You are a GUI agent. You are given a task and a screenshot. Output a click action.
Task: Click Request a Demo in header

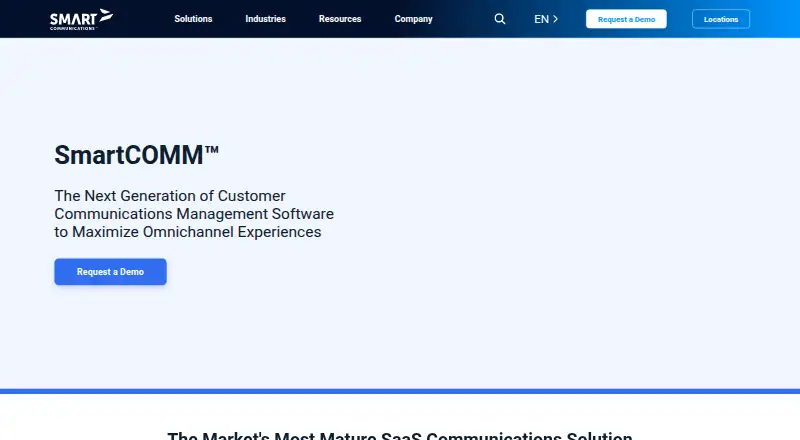point(626,19)
